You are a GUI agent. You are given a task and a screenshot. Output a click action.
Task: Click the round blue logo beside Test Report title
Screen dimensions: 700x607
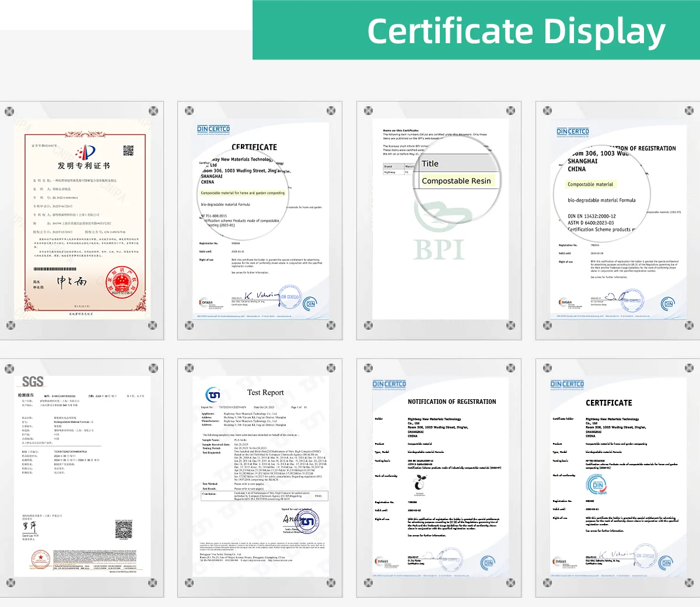[213, 395]
